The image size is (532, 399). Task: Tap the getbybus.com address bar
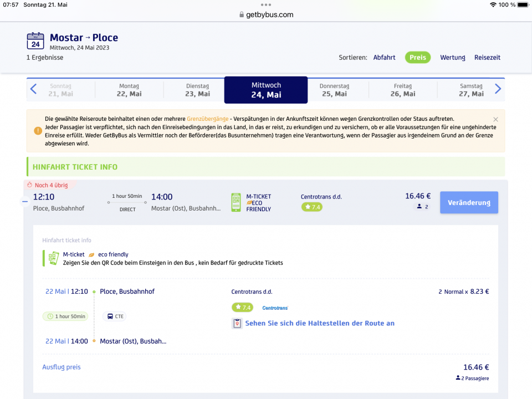pyautogui.click(x=266, y=15)
